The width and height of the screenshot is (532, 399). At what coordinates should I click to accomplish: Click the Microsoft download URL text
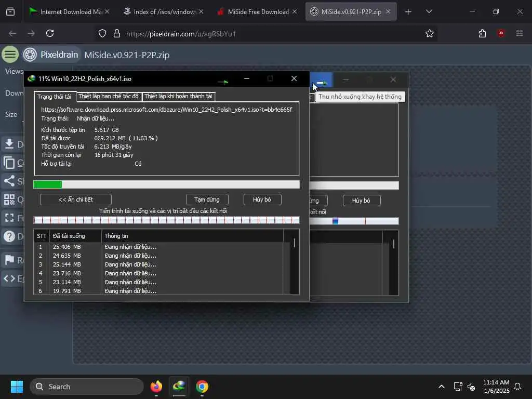166,110
